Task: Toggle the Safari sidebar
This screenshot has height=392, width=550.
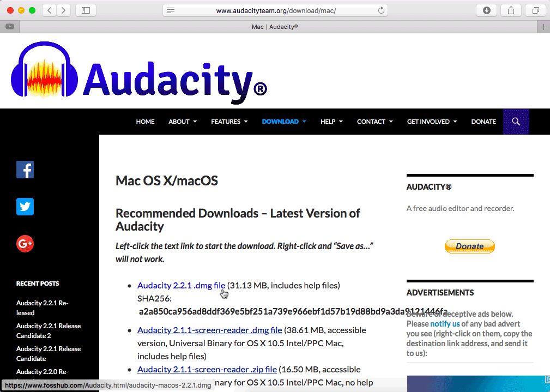Action: coord(86,10)
